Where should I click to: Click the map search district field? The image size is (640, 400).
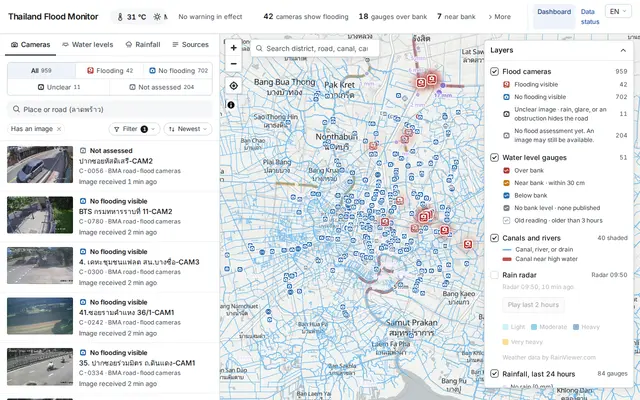[x=315, y=49]
